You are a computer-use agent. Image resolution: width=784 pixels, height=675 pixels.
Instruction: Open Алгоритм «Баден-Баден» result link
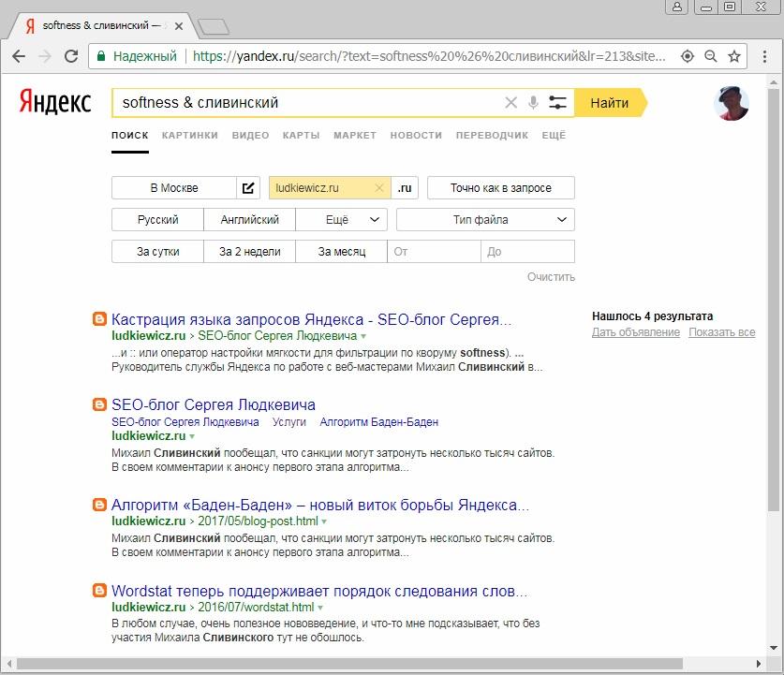319,506
